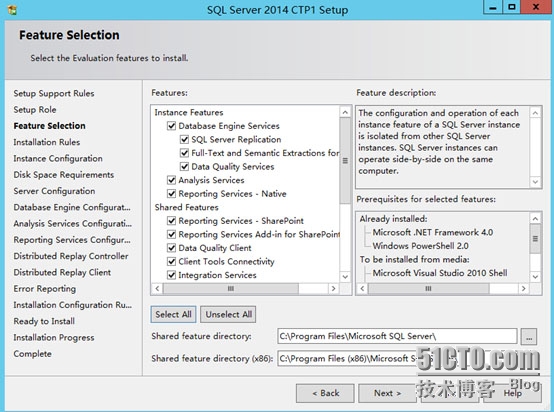Viewport: 554px width, 412px height.
Task: Click Features list horizontal scrollbar thumb
Action: (x=231, y=289)
